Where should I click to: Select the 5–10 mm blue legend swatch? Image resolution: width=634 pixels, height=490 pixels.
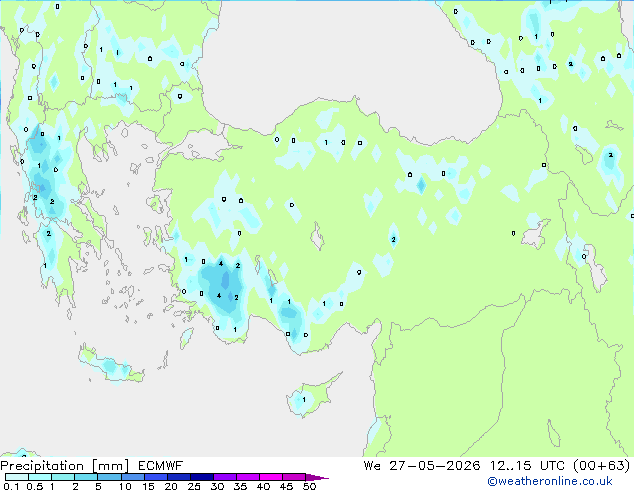coord(109,477)
